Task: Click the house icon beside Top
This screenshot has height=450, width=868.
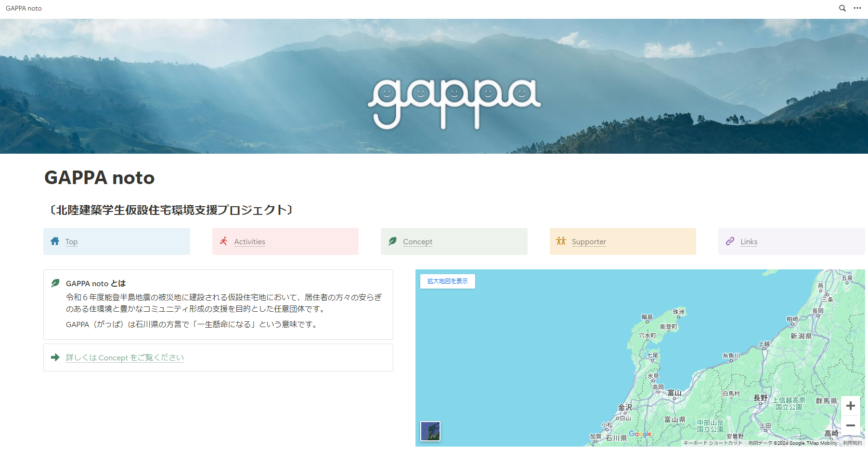Action: tap(55, 241)
